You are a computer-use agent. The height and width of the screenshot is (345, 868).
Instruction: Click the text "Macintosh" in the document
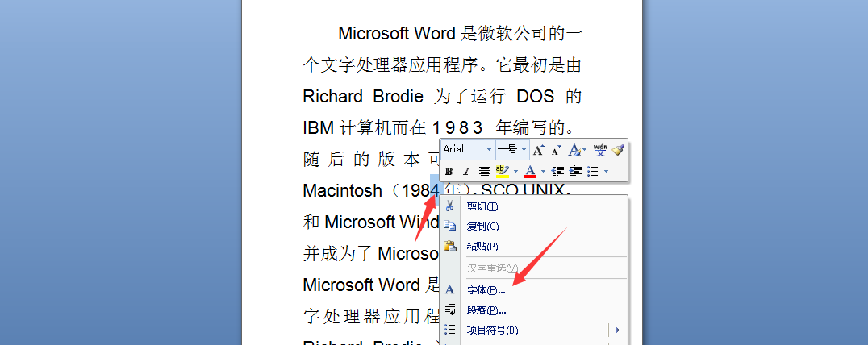pyautogui.click(x=343, y=191)
